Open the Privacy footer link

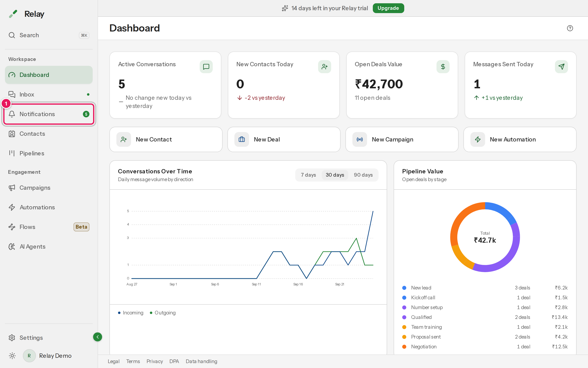pyautogui.click(x=155, y=361)
